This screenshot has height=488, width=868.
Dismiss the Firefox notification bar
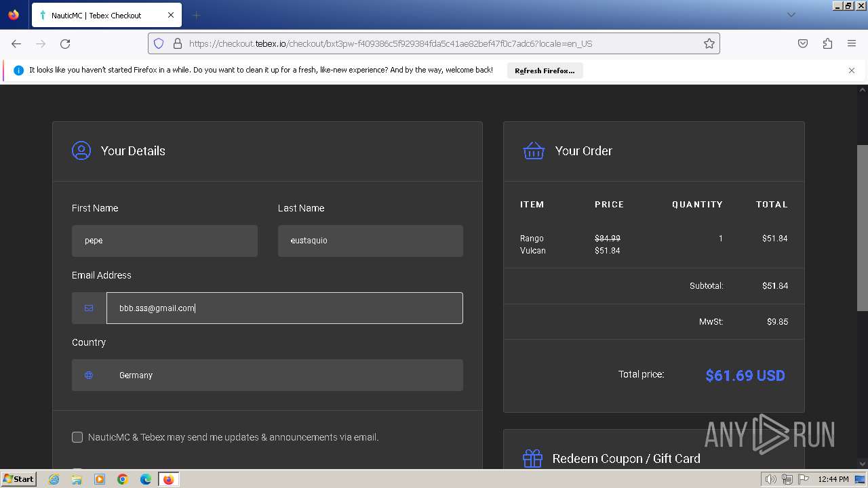pos(852,70)
